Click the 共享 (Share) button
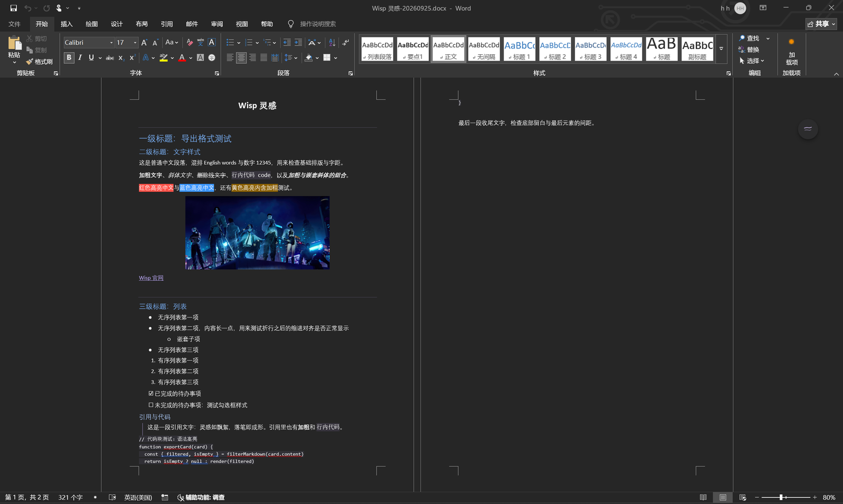Viewport: 843px width, 504px height. click(821, 24)
